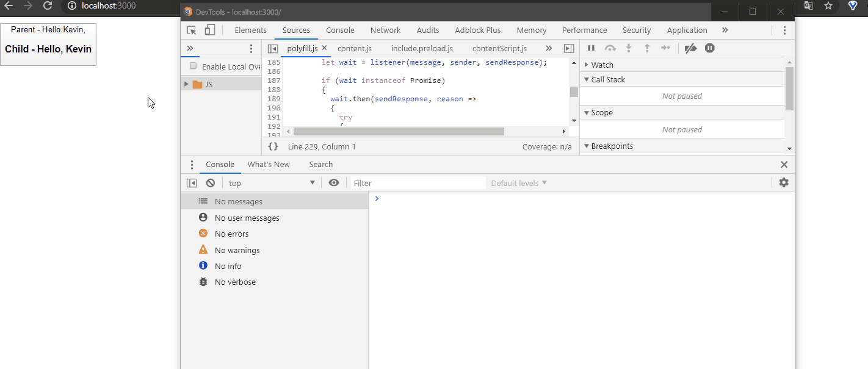Hide the console sidebar icon

192,182
